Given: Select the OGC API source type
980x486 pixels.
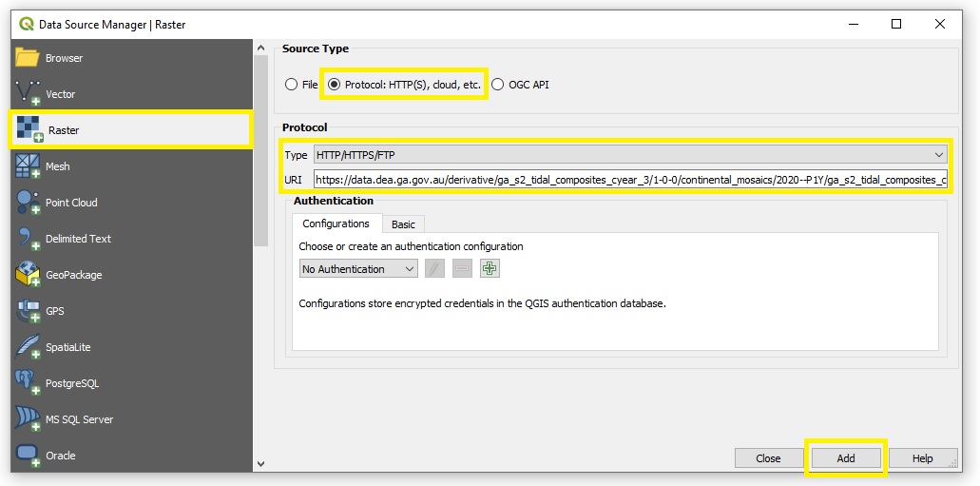Looking at the screenshot, I should coord(497,85).
